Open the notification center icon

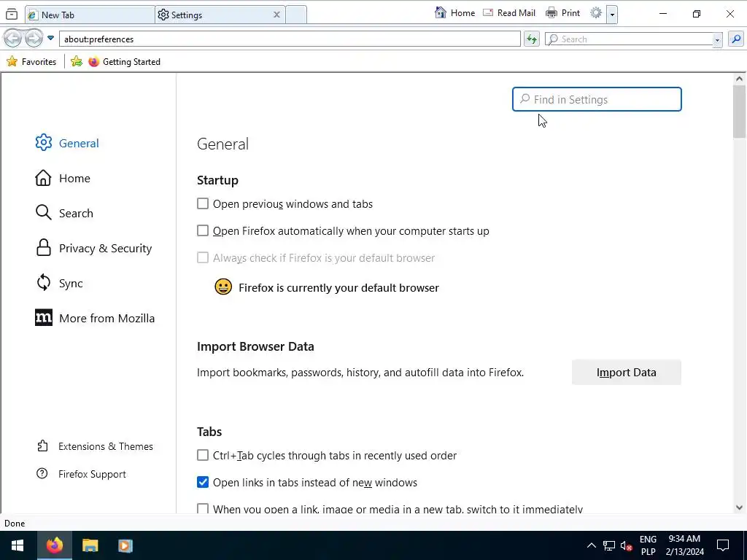[x=723, y=545]
